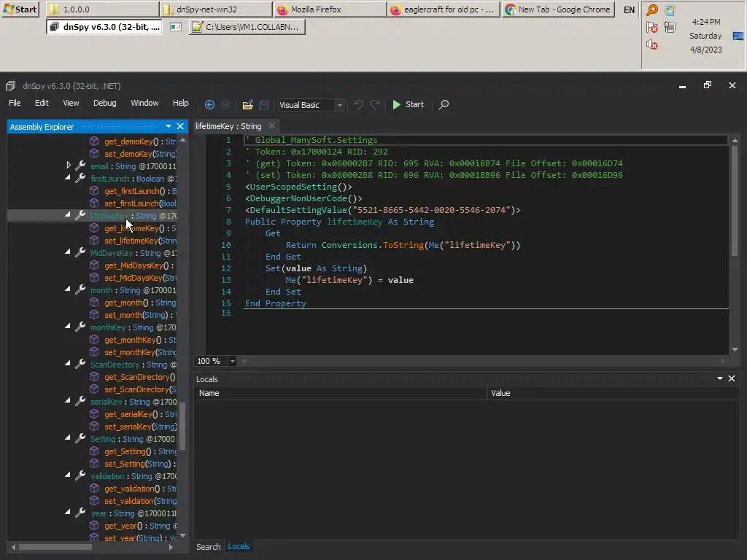Expand the email property node
This screenshot has height=560, width=747.
click(x=69, y=166)
